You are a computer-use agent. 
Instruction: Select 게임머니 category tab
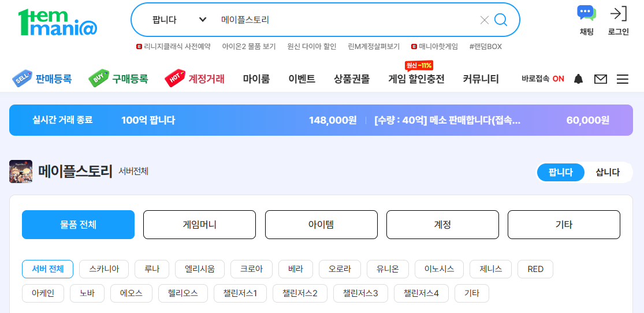200,225
